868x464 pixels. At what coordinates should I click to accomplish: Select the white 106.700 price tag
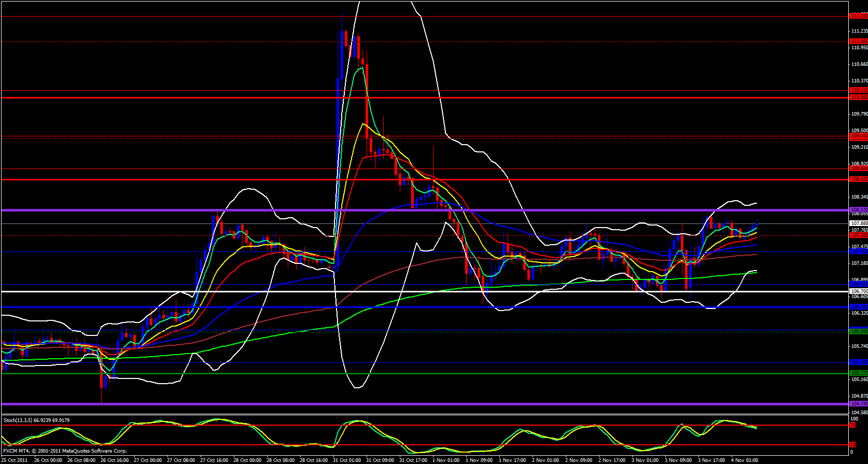[859, 291]
